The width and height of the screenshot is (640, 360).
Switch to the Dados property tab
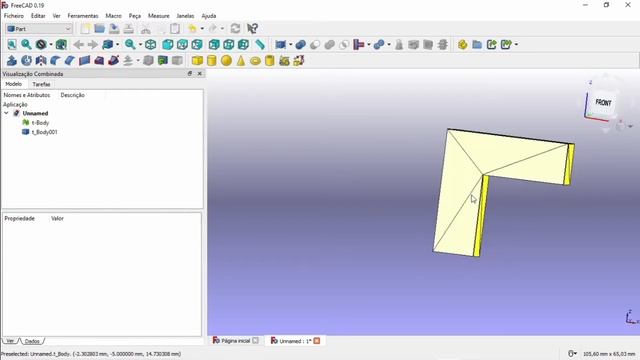pyautogui.click(x=32, y=341)
